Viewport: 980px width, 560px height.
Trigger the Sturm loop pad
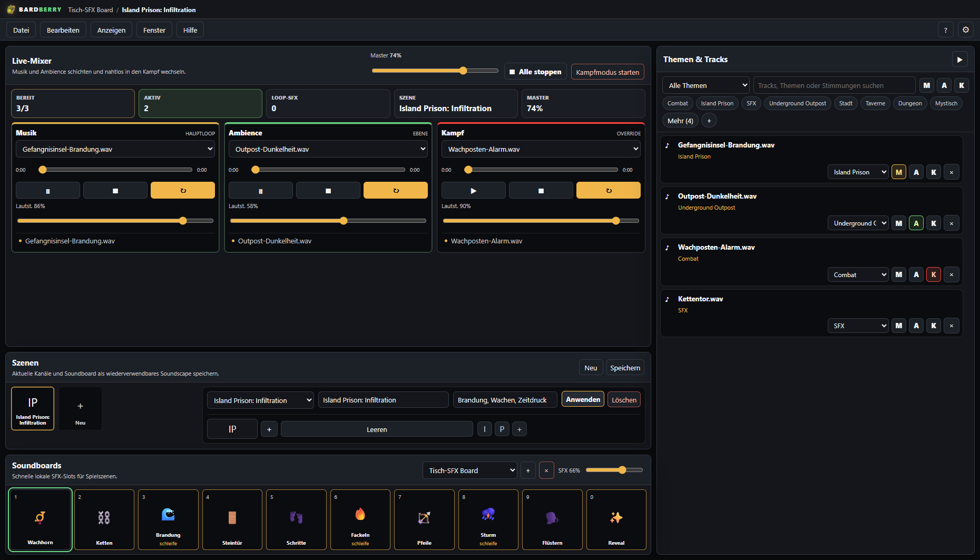488,519
